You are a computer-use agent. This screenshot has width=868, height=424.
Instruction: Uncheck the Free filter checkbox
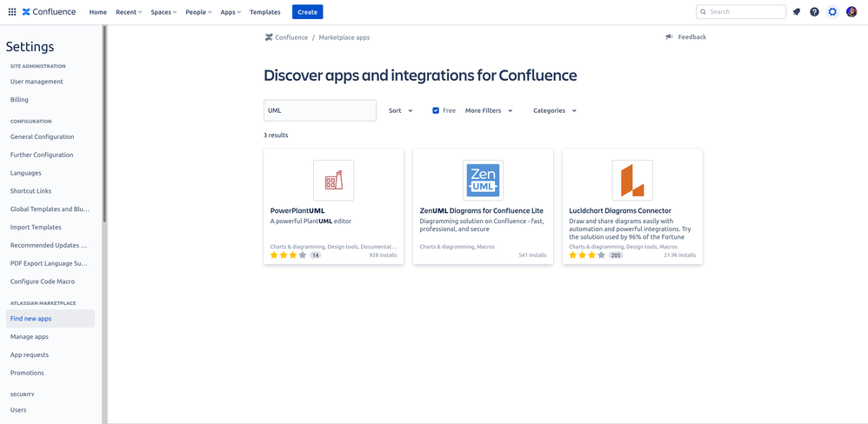tap(436, 110)
